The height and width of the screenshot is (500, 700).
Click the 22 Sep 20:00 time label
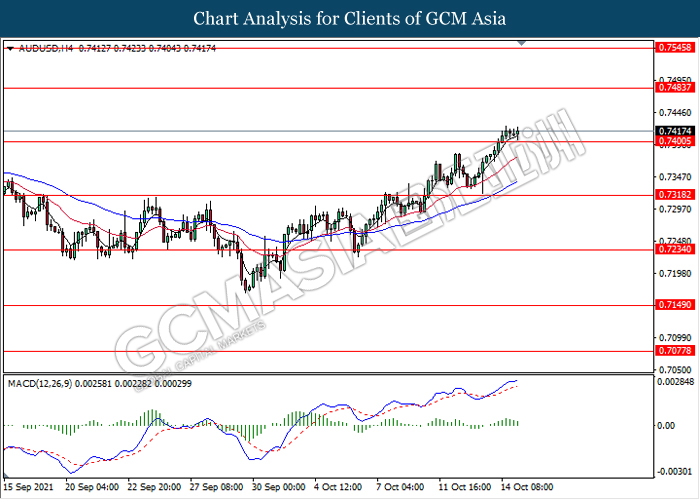pyautogui.click(x=154, y=487)
